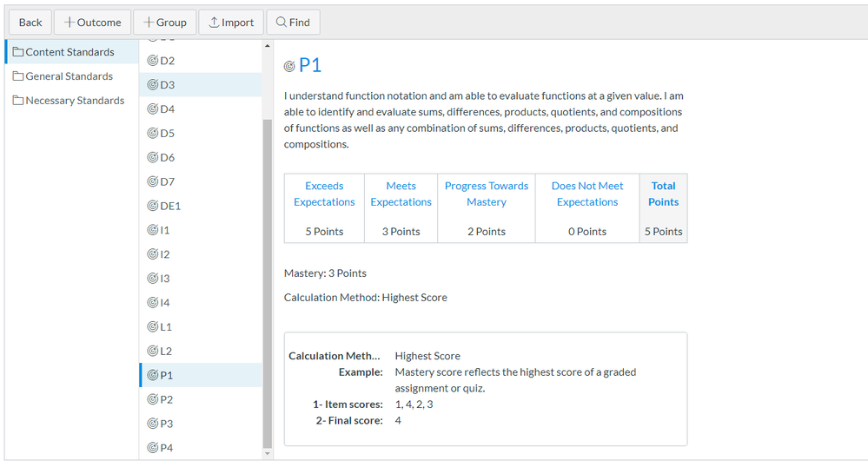868x467 pixels.
Task: Click the target icon next to D5
Action: click(x=152, y=134)
